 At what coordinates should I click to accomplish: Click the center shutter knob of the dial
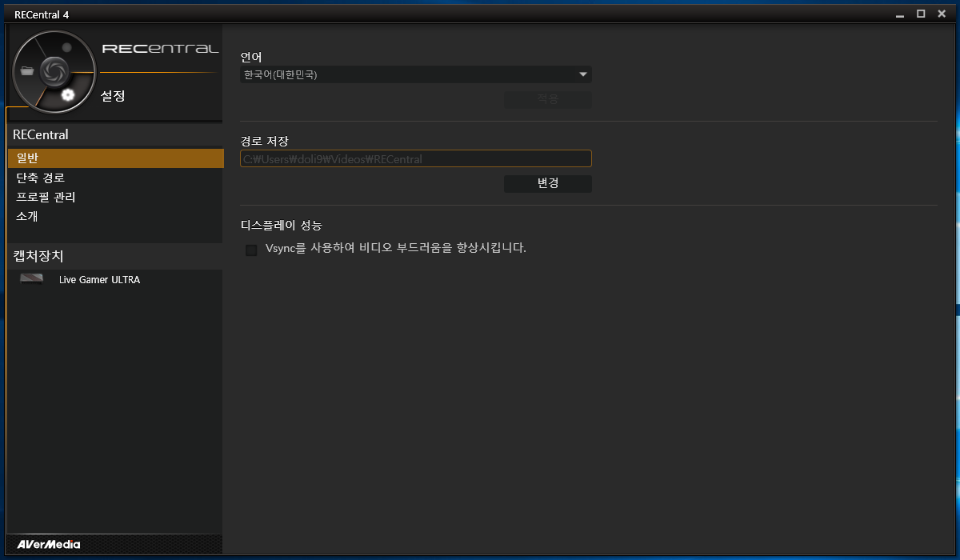[x=53, y=70]
